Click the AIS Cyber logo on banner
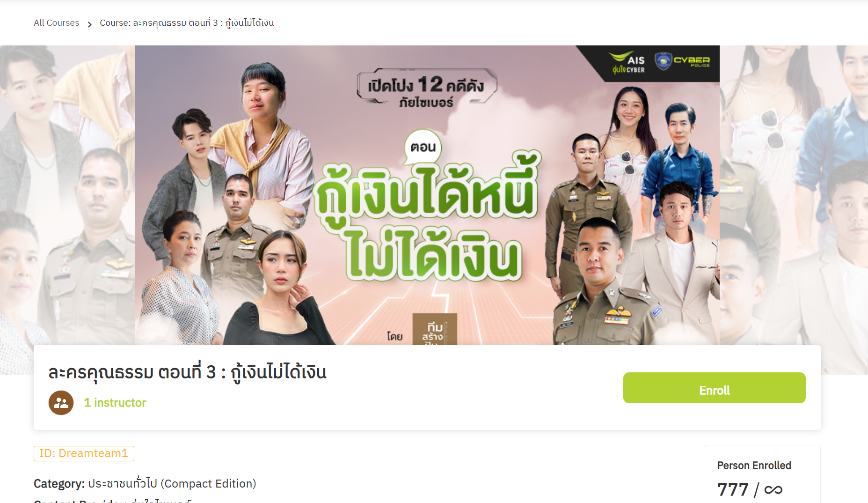Image resolution: width=868 pixels, height=503 pixels. [x=628, y=63]
